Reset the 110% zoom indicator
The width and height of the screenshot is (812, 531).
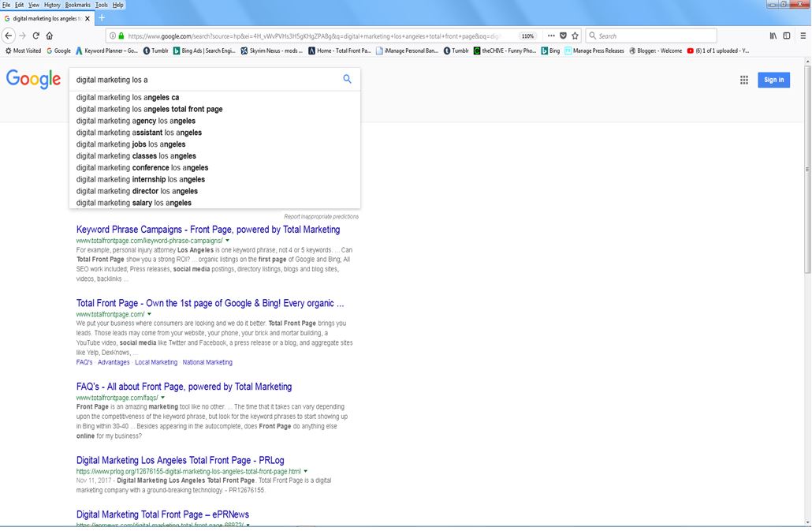pos(527,36)
